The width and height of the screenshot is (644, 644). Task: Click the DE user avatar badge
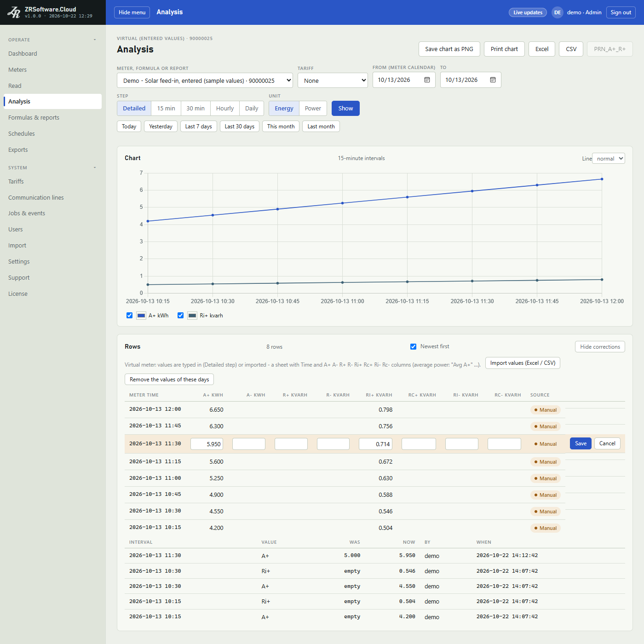tap(558, 12)
